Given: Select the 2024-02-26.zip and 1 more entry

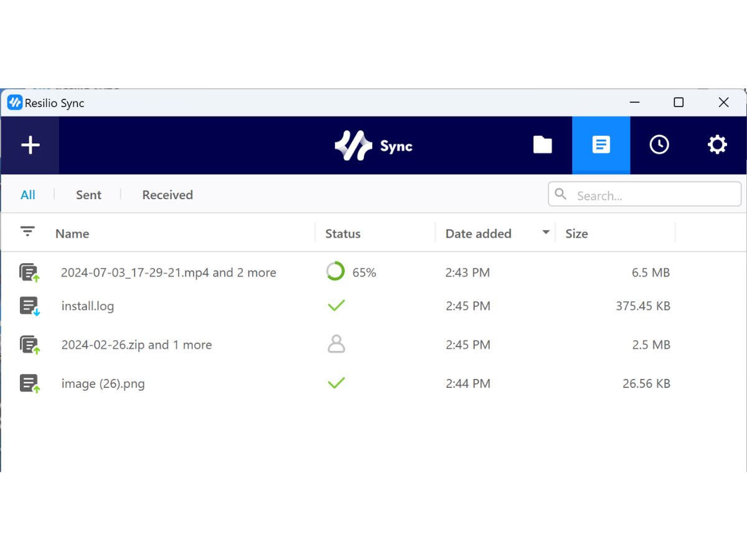Looking at the screenshot, I should point(136,345).
